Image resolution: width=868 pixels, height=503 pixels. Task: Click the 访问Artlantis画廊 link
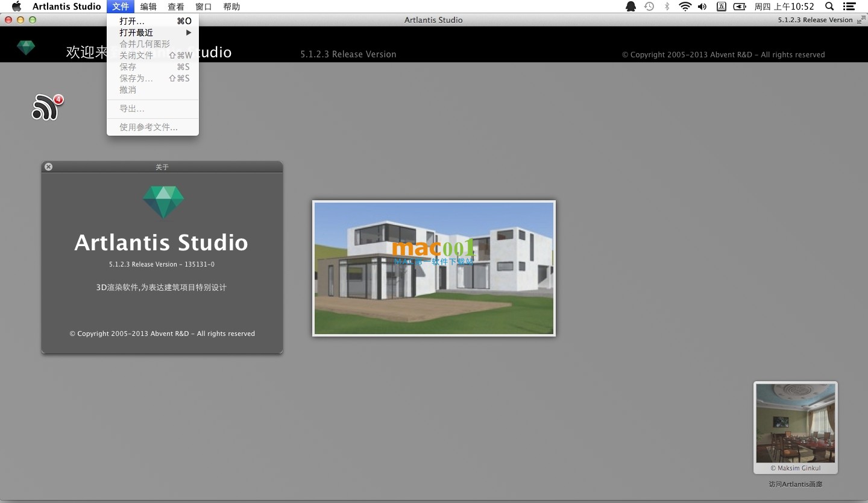tap(795, 484)
